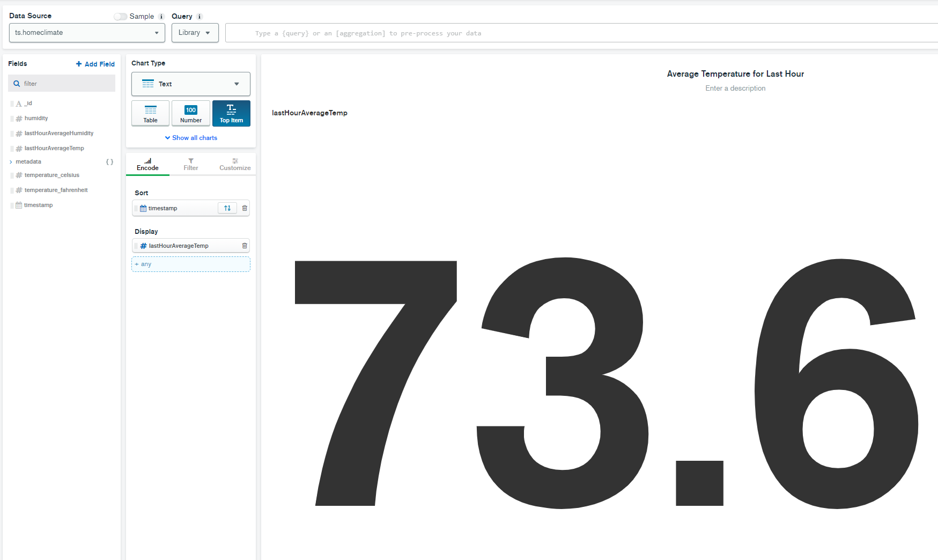This screenshot has width=938, height=560.
Task: Toggle timestamp sort order direction
Action: 227,208
